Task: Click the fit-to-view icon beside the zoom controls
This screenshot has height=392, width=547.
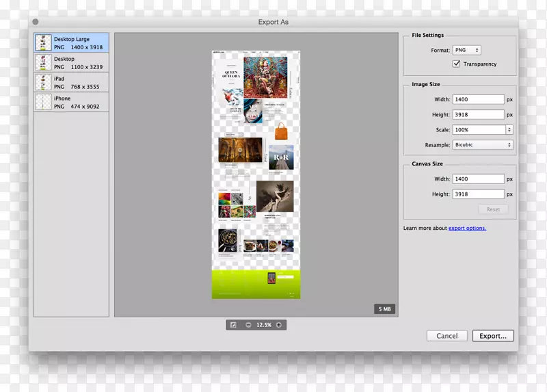Action: tap(233, 325)
